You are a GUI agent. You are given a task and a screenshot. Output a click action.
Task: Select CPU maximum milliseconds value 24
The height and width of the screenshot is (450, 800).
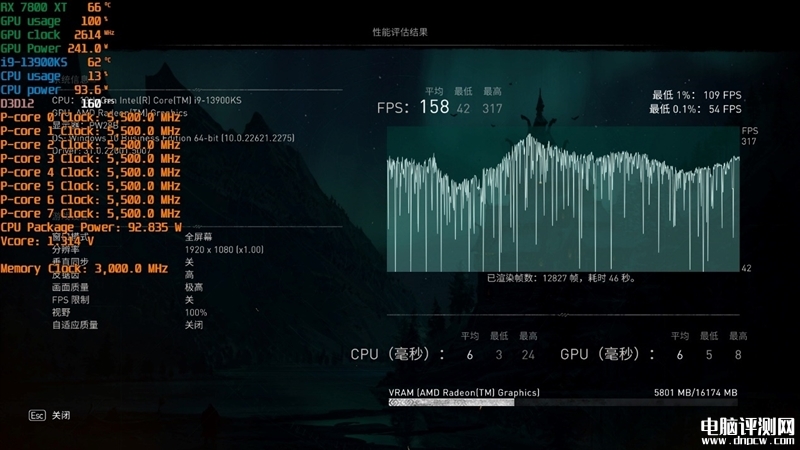528,355
